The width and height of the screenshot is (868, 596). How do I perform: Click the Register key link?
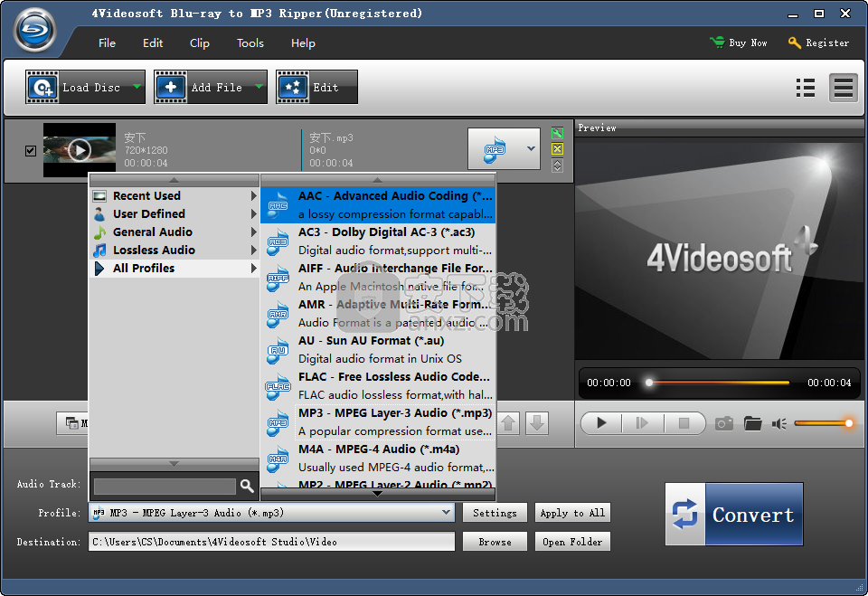point(818,43)
